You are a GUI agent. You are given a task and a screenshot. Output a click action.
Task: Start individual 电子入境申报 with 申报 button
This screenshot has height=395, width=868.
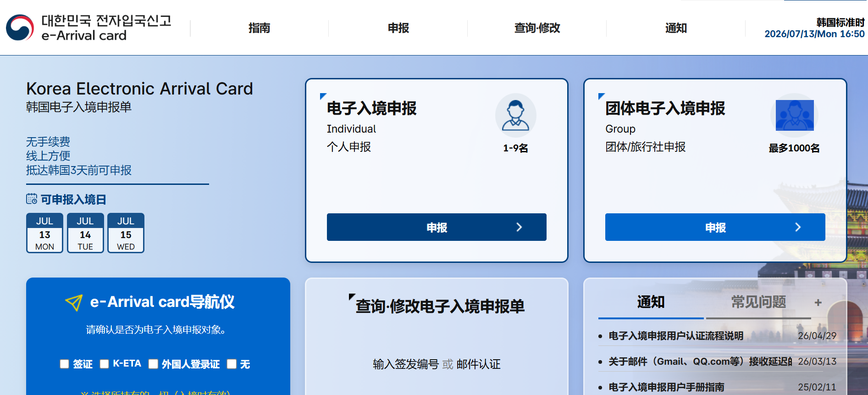point(437,227)
